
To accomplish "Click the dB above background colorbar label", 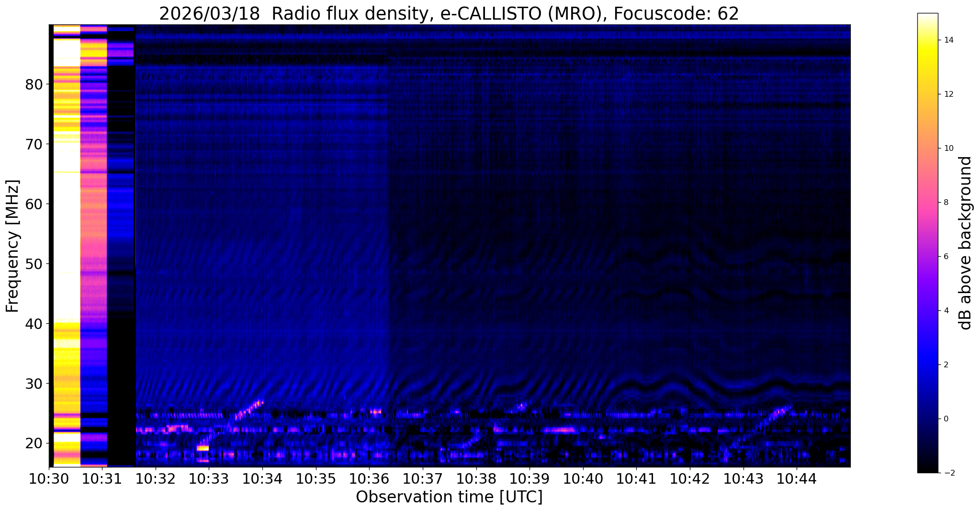I will pos(965,243).
